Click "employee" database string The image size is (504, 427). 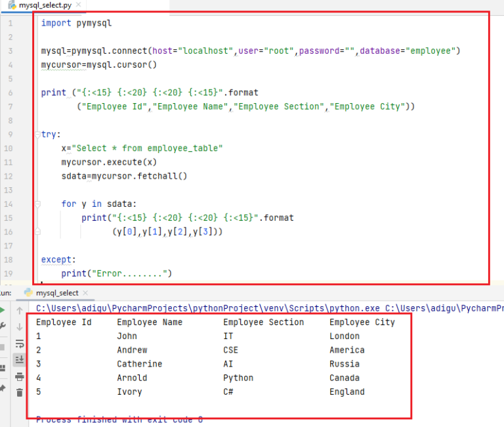point(430,51)
